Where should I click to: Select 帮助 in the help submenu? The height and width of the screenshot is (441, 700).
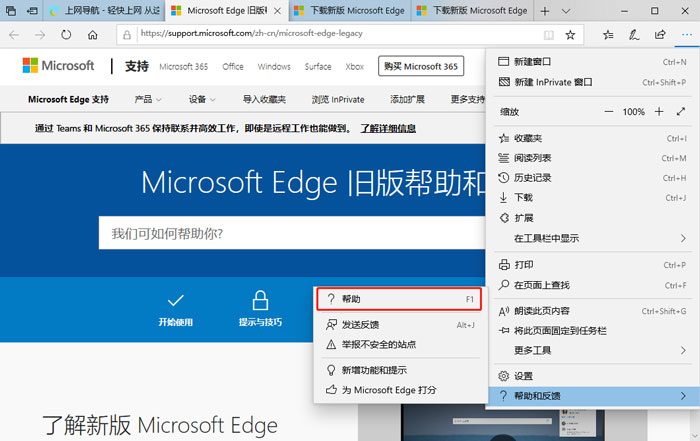coord(398,299)
